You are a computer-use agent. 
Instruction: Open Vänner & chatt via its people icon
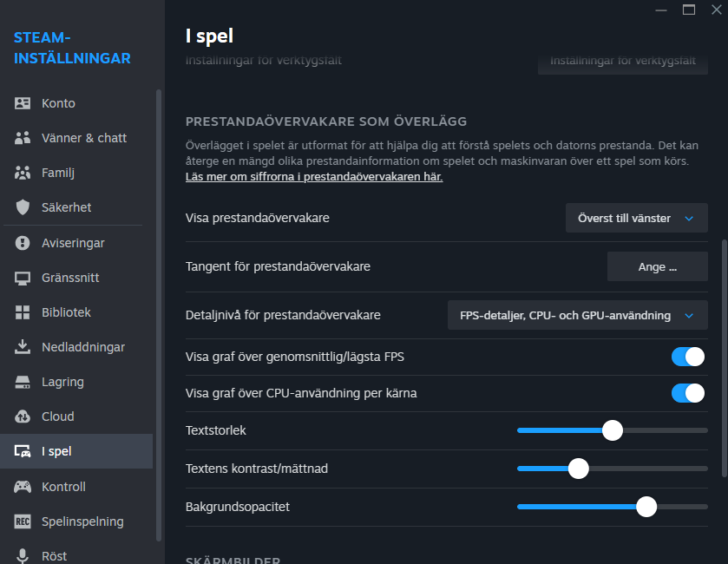[x=23, y=138]
